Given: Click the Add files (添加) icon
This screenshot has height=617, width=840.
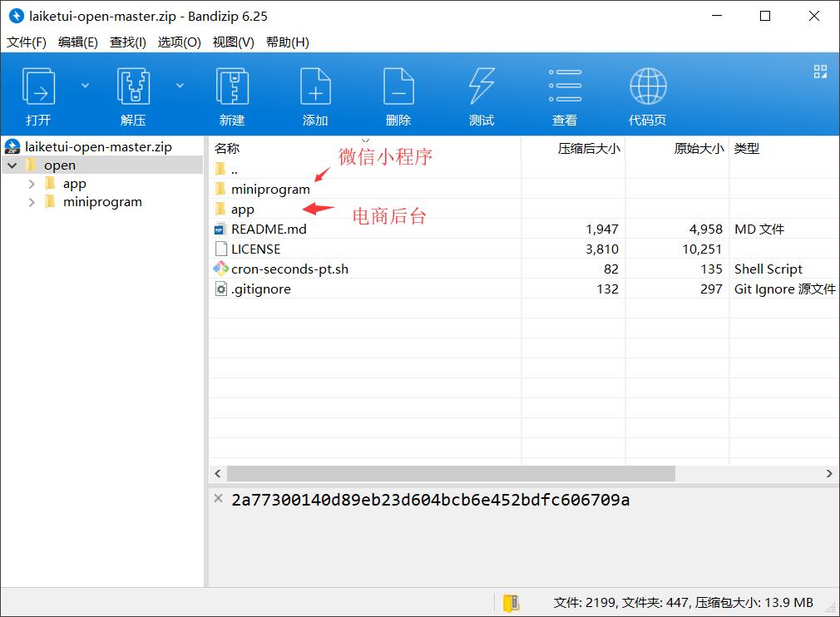Looking at the screenshot, I should pyautogui.click(x=315, y=86).
